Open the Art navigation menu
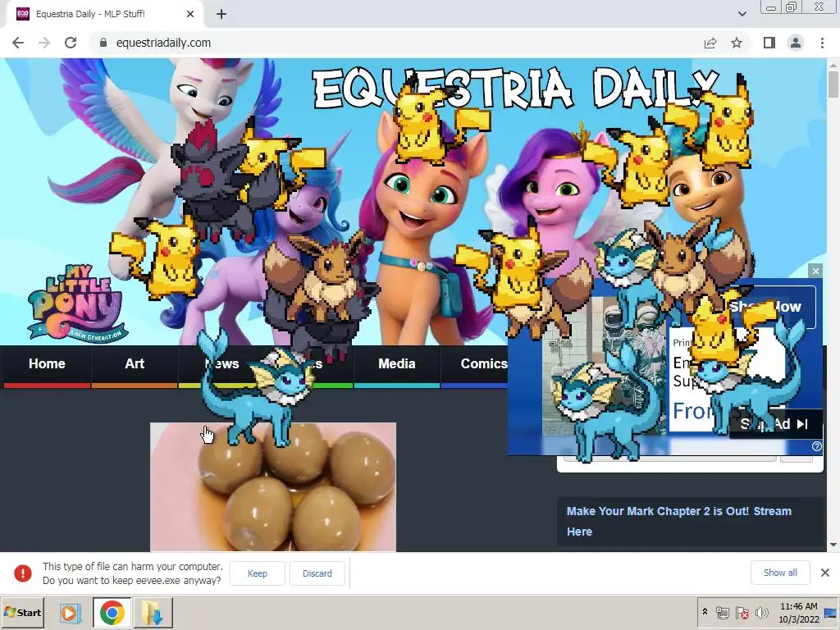Image resolution: width=840 pixels, height=630 pixels. click(135, 363)
